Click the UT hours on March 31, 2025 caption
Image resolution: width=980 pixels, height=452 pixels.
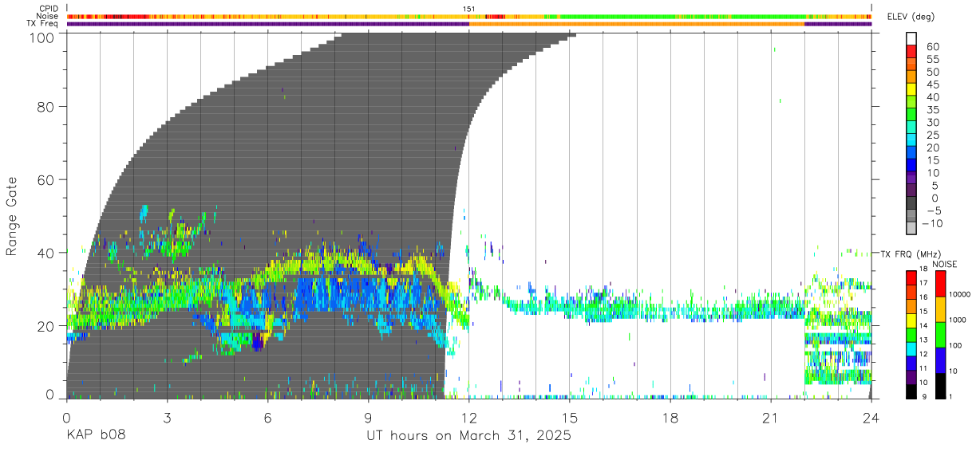click(469, 436)
